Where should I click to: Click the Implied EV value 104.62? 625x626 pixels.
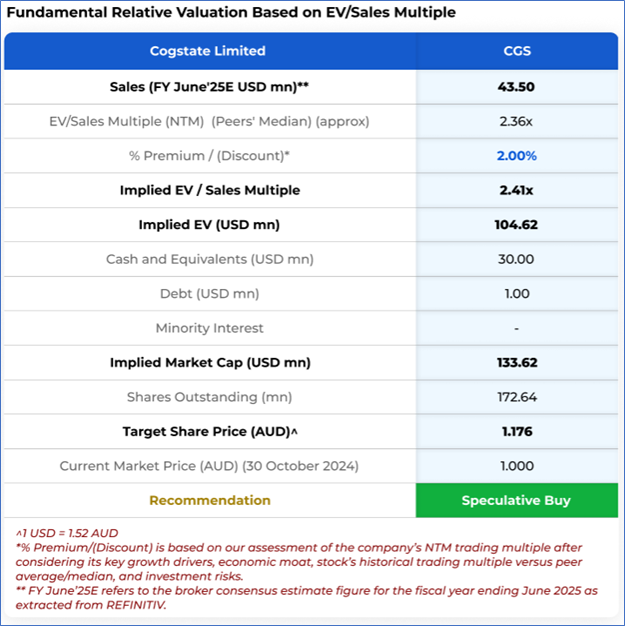click(516, 225)
